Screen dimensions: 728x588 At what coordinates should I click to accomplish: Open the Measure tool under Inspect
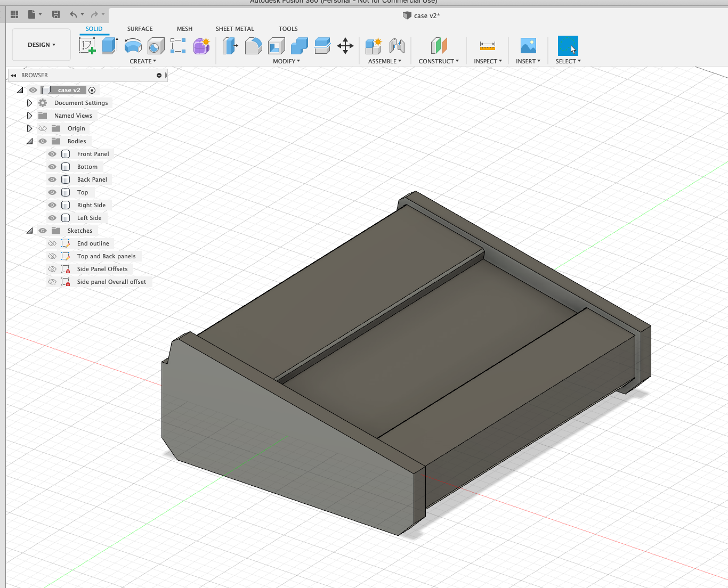488,46
